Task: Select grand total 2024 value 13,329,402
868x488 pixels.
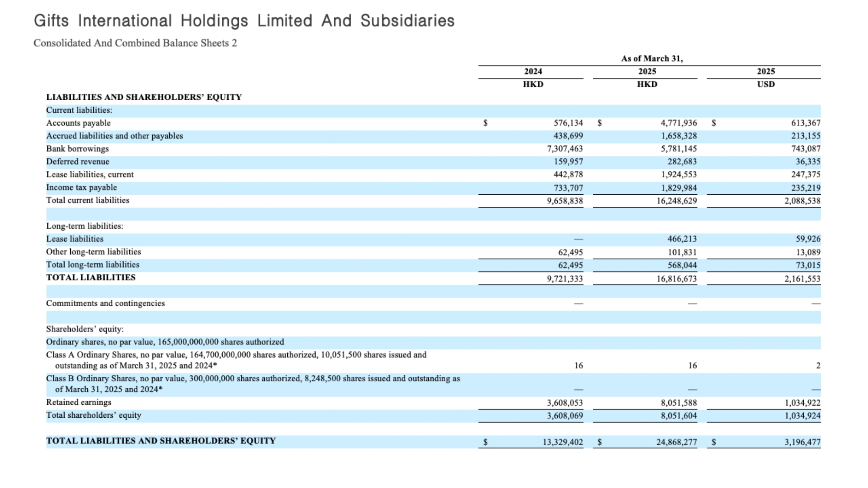Action: 563,442
